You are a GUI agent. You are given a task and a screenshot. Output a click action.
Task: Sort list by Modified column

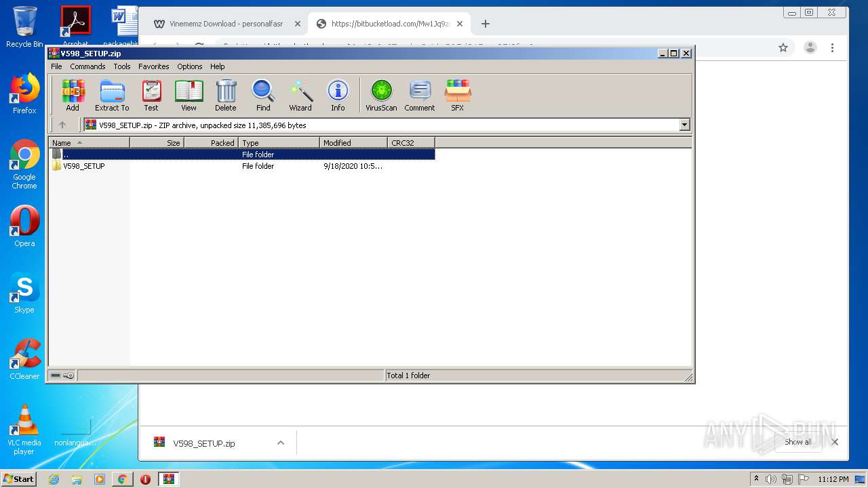pos(353,142)
